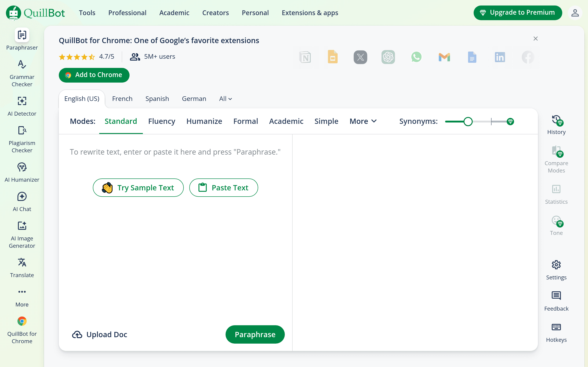Click the user account avatar icon

pos(575,13)
